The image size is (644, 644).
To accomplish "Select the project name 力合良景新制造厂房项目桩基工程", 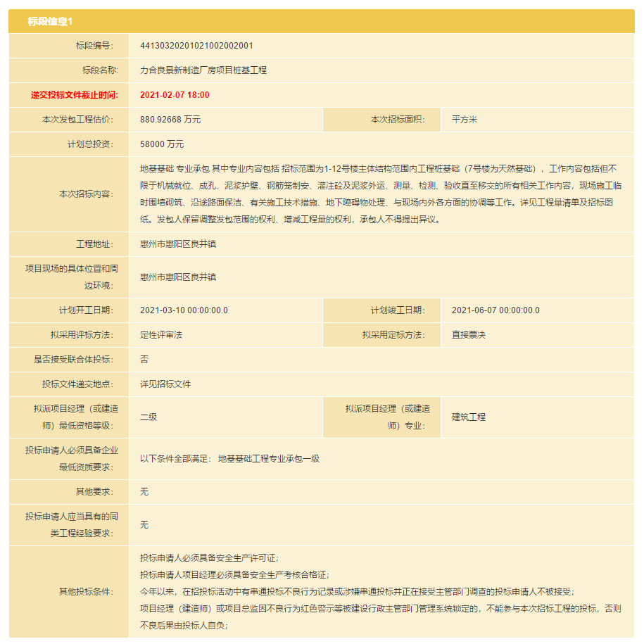I will [x=203, y=70].
